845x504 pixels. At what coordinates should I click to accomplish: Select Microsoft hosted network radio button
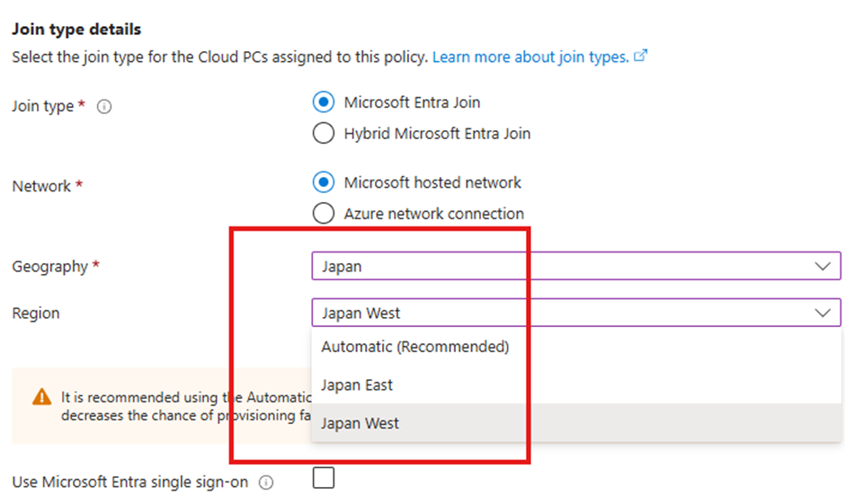tap(324, 182)
